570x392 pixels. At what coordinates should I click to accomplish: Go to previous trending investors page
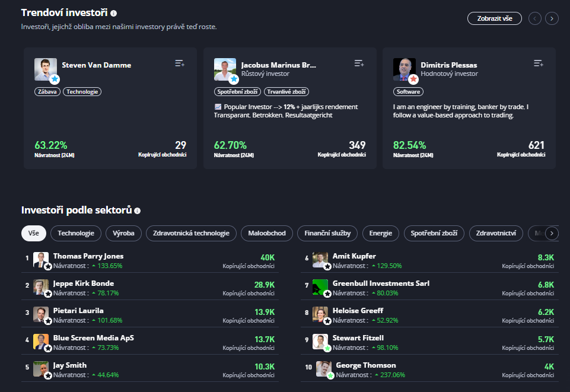pos(535,18)
